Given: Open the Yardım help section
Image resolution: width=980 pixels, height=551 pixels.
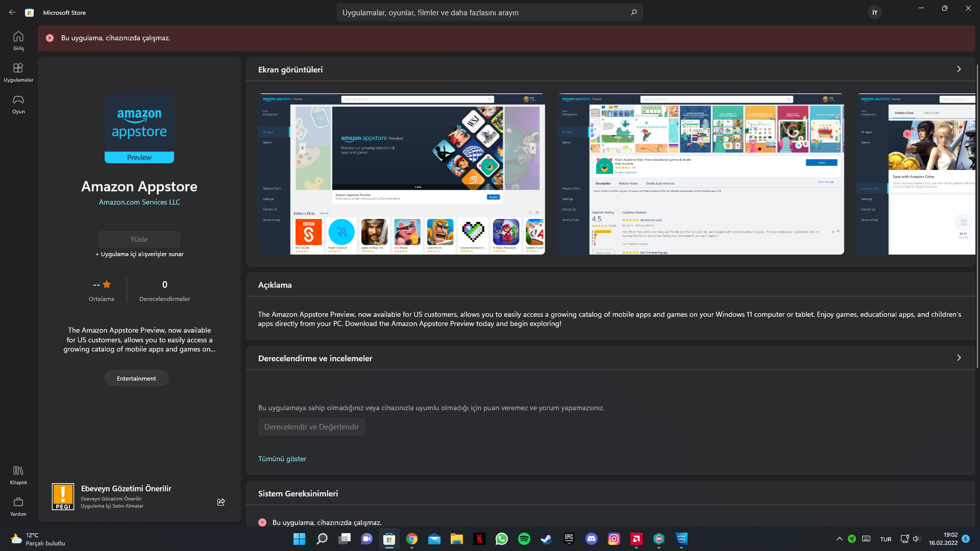Looking at the screenshot, I should pyautogui.click(x=18, y=506).
